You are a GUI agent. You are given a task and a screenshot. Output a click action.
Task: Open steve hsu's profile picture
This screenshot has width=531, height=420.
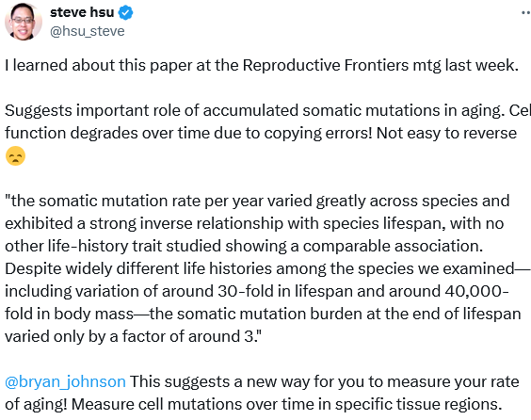[x=23, y=22]
